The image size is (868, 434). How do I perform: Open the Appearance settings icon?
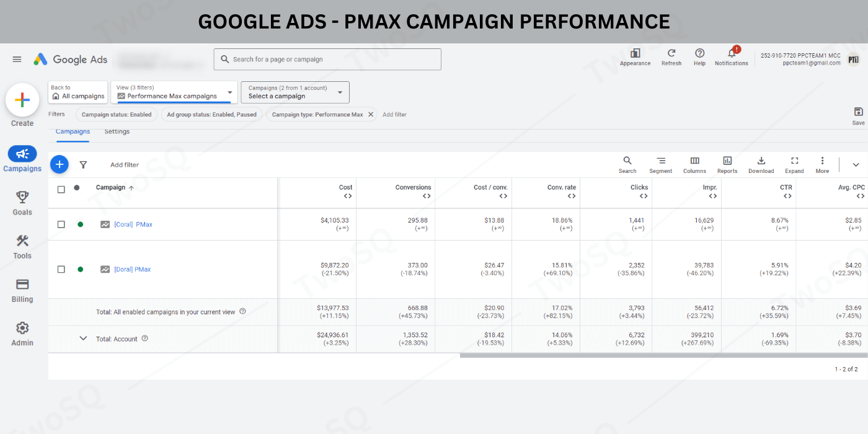[635, 54]
